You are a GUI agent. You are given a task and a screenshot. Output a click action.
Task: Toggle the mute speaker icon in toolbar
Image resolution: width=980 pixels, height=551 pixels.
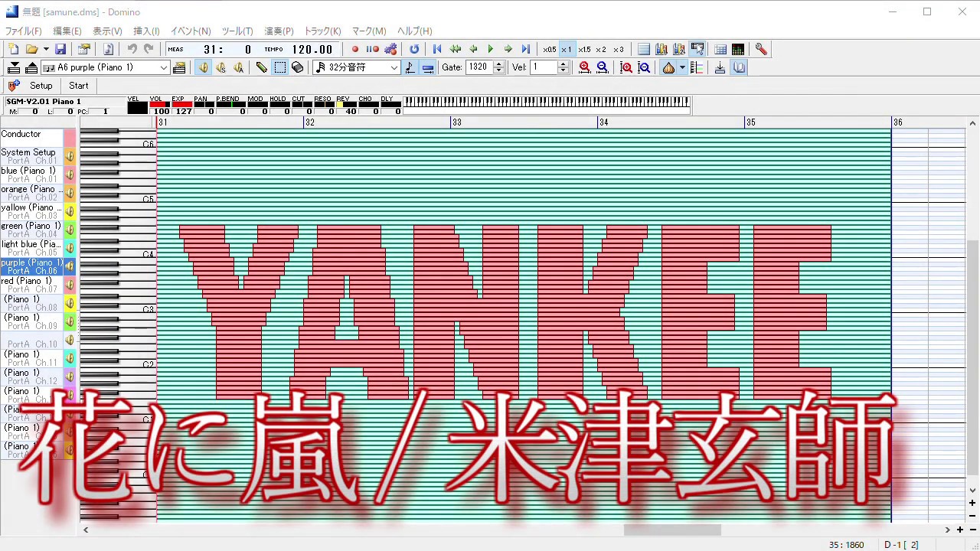[203, 67]
